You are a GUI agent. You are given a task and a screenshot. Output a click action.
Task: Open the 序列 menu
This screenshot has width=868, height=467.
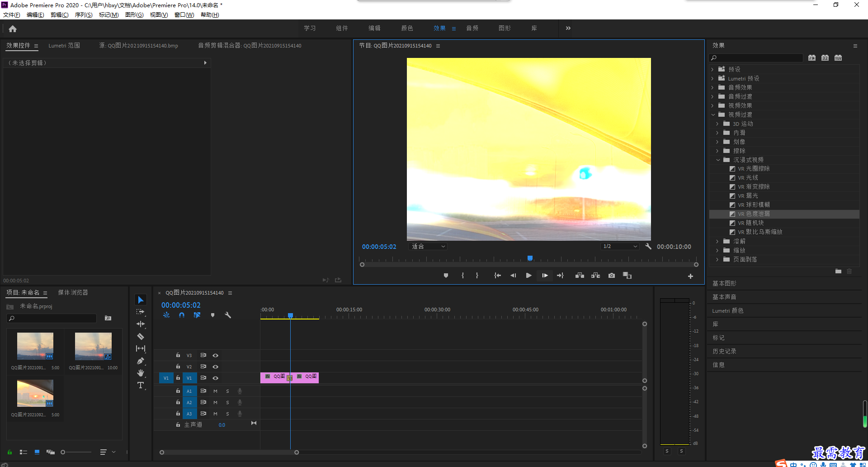(x=84, y=15)
